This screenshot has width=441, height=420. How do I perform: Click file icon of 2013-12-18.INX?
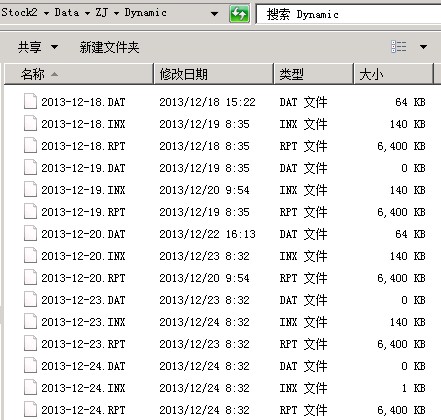[30, 124]
